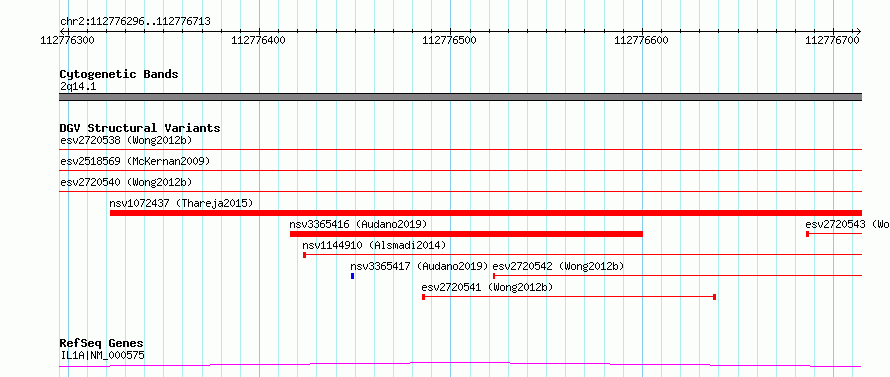Click the esv2720542 (Wong2012b) label
The image size is (890, 377).
558,266
